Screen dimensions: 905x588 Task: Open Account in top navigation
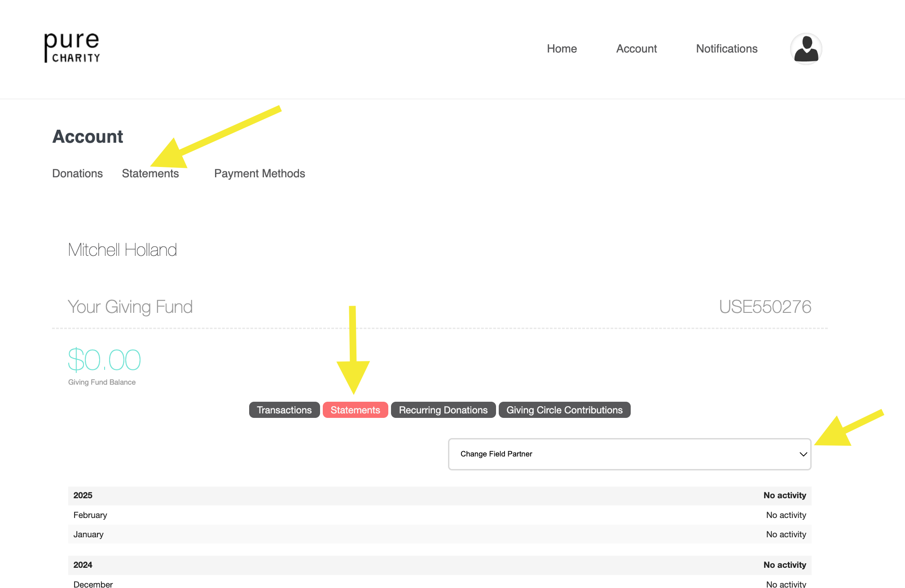636,48
